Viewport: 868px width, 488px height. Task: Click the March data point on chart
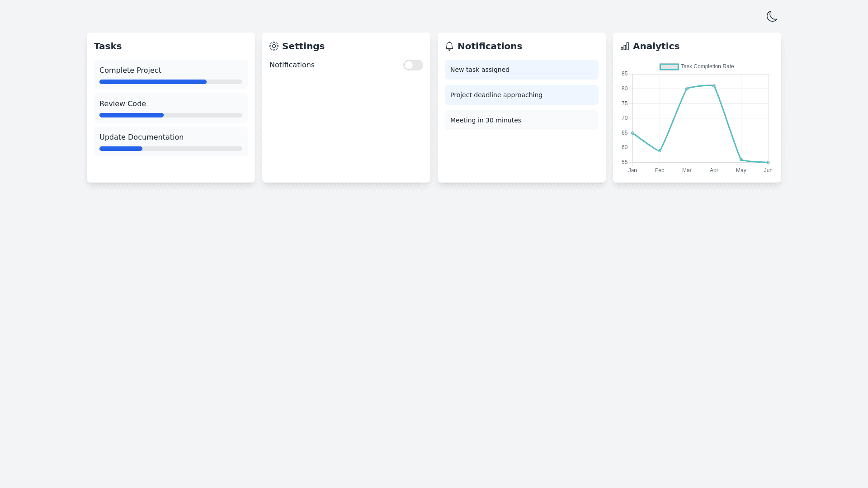pyautogui.click(x=687, y=89)
